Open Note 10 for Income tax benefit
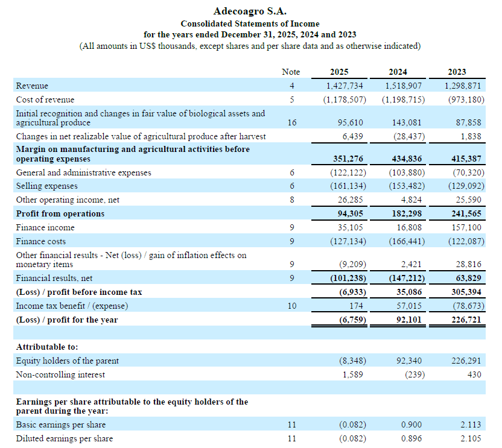Viewport: 502px width, 448px height. click(291, 306)
